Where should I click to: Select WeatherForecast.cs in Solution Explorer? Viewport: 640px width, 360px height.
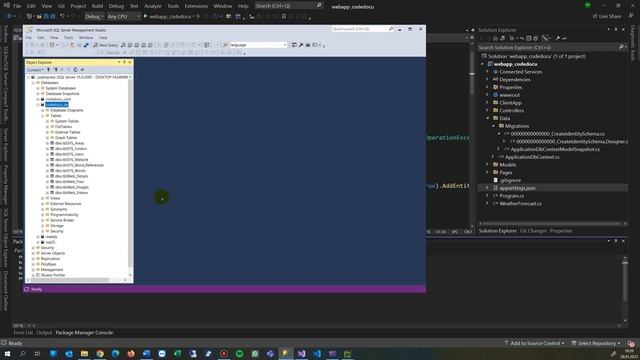tap(520, 203)
